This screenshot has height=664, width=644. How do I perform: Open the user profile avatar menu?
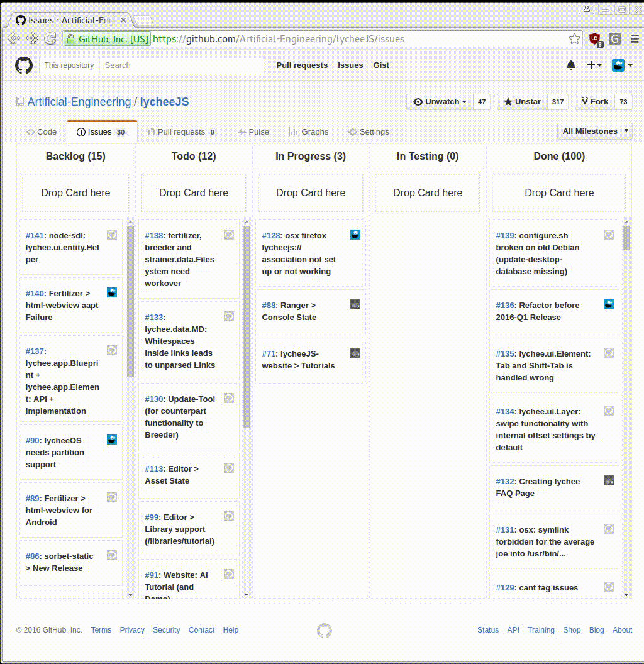click(x=622, y=65)
